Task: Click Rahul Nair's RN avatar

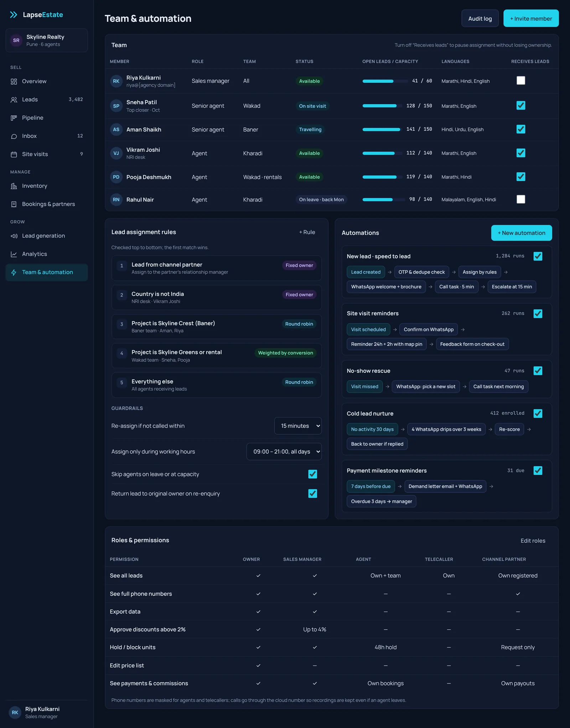Action: [116, 200]
